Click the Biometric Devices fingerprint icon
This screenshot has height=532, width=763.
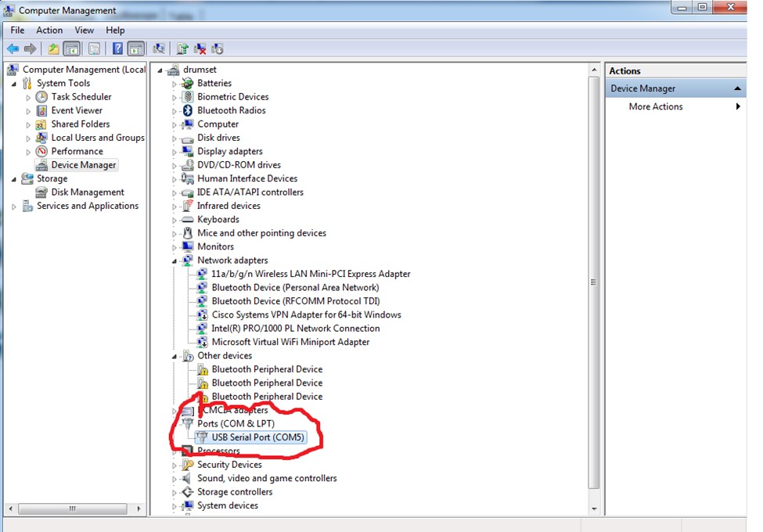tap(187, 97)
